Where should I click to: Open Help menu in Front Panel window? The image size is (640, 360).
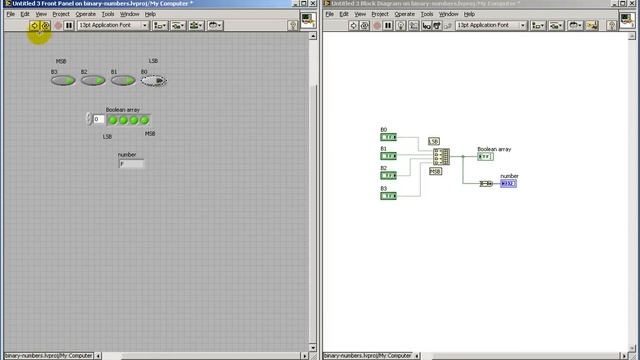(x=150, y=14)
